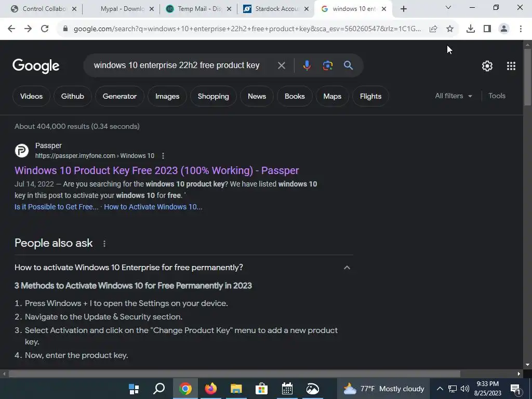Open the Windows Start menu
This screenshot has width=532, height=399.
click(x=134, y=389)
